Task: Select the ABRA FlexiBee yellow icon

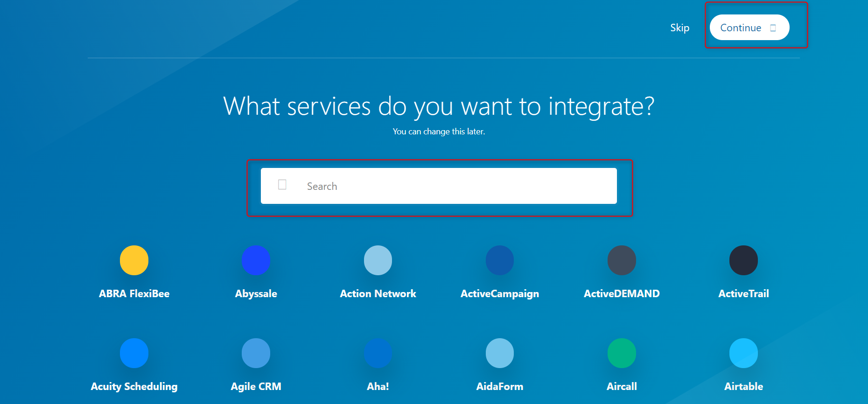Action: tap(134, 260)
